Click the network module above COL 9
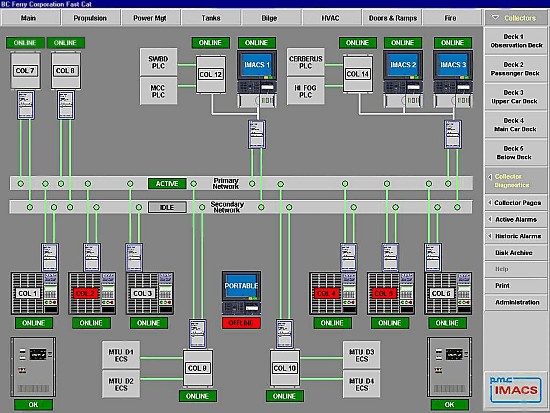The width and height of the screenshot is (550, 413). pyautogui.click(x=197, y=334)
